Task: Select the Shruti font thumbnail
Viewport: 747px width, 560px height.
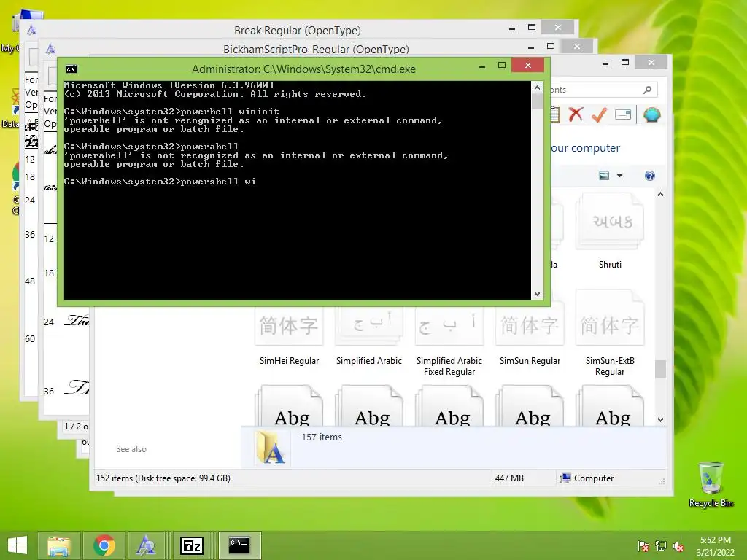Action: [610, 222]
